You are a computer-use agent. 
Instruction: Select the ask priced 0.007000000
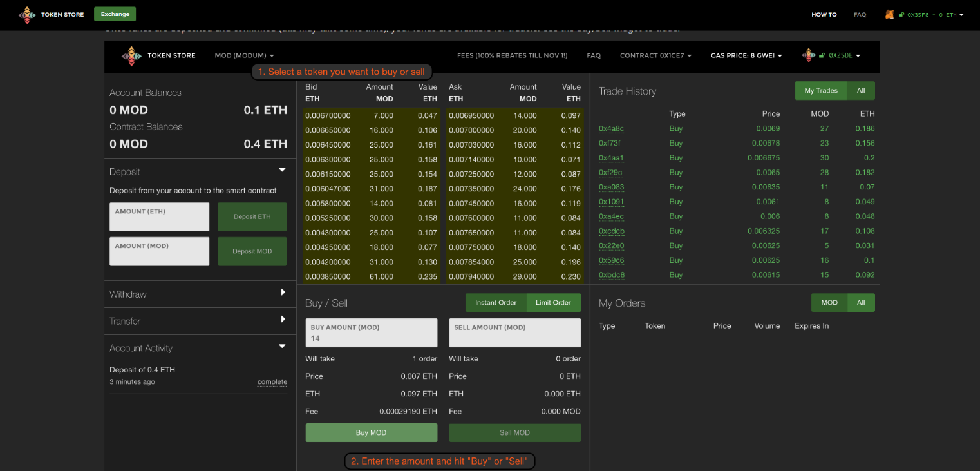point(515,130)
